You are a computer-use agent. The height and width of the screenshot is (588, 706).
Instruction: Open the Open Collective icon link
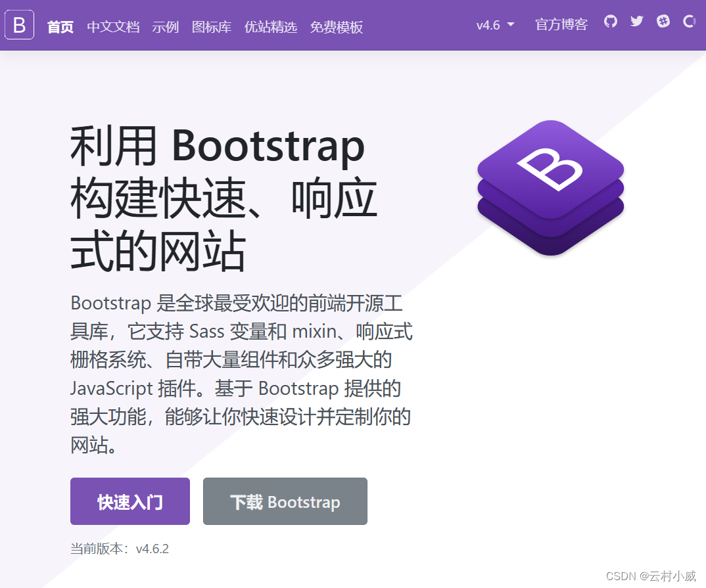click(x=689, y=21)
